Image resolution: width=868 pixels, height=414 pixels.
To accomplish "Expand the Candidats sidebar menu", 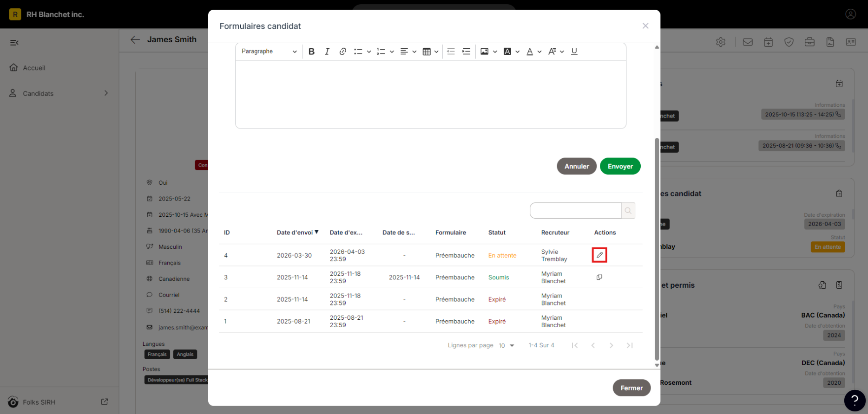I will pos(59,93).
